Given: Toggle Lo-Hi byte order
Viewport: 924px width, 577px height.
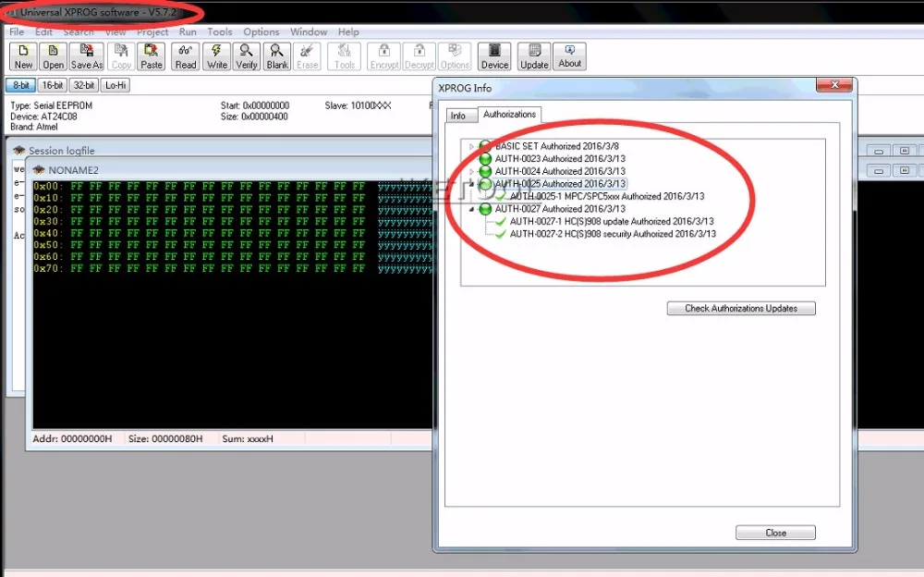Looking at the screenshot, I should [x=115, y=85].
